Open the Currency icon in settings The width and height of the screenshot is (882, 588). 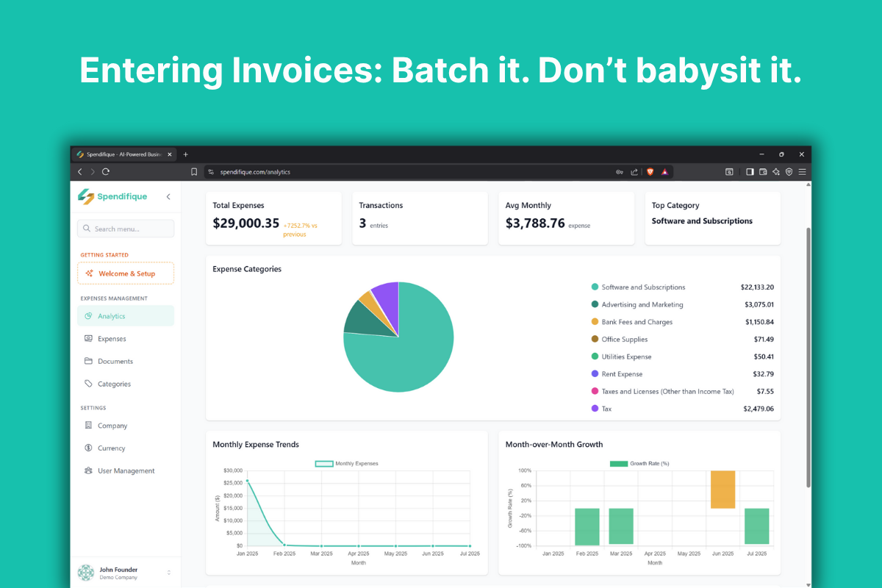click(x=88, y=448)
